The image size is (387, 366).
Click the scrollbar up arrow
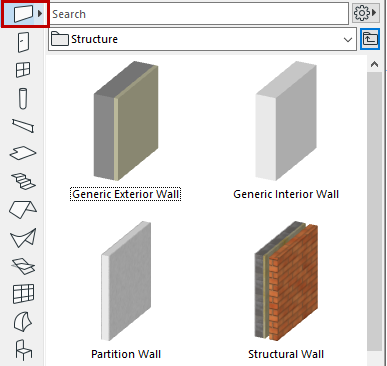coord(375,64)
